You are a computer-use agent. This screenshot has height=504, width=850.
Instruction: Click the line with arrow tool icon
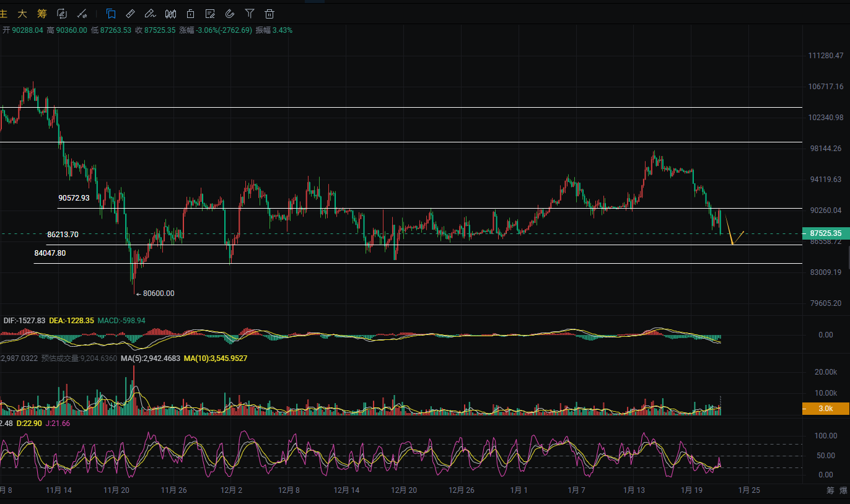[x=82, y=13]
